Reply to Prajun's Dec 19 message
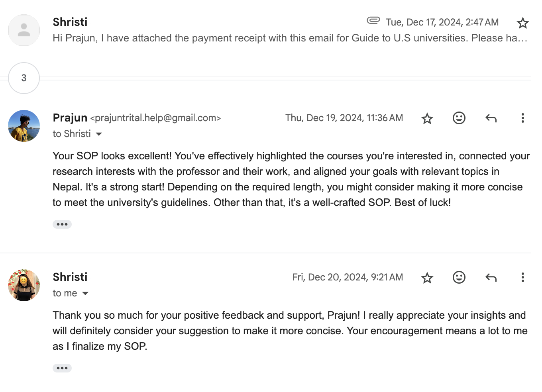This screenshot has height=392, width=542. [x=491, y=118]
